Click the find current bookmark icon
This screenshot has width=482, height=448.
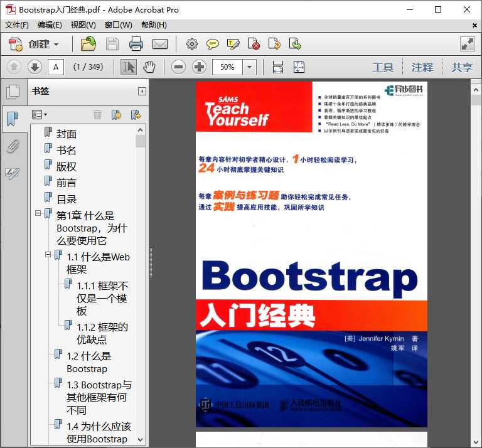click(x=136, y=115)
